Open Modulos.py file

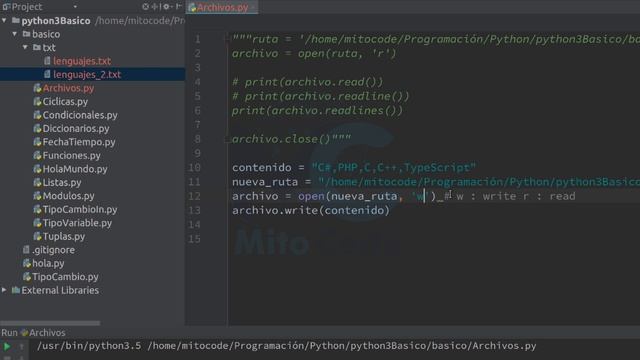coord(68,196)
